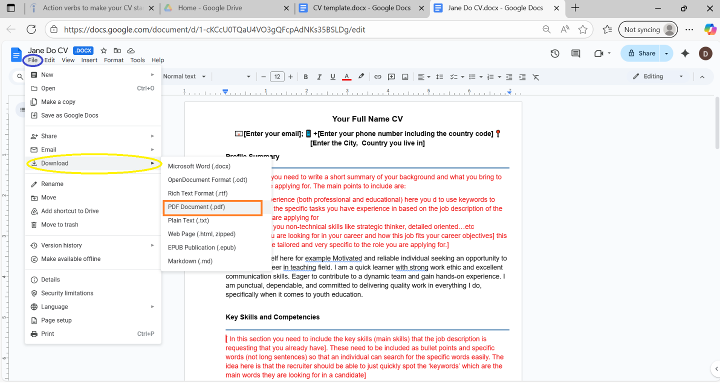The image size is (720, 383).
Task: Open the comments icon in header
Action: pos(575,53)
